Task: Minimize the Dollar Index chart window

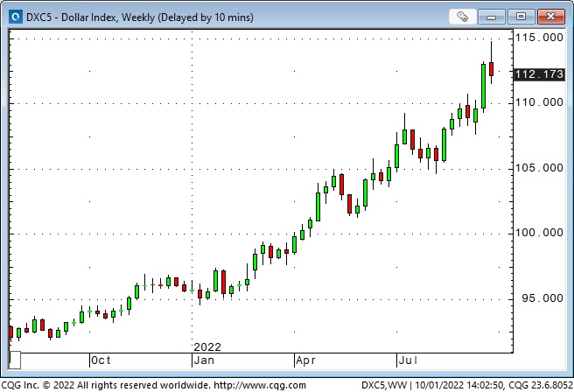Action: pyautogui.click(x=491, y=17)
